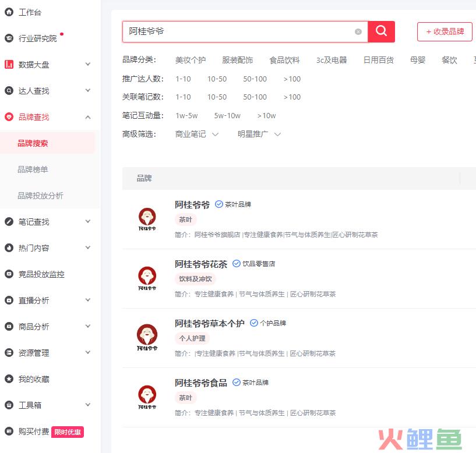Open the 阿桂爷爷食品 brand logo thumbnail

[147, 397]
